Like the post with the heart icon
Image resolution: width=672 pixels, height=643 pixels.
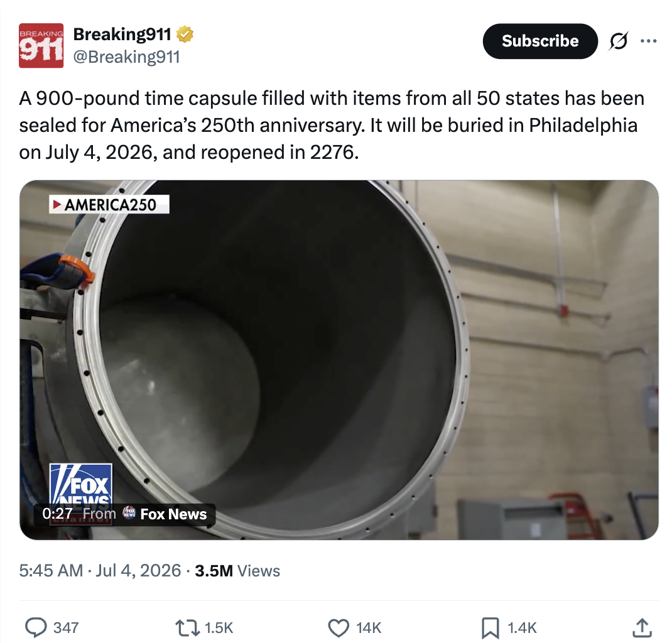(x=339, y=627)
